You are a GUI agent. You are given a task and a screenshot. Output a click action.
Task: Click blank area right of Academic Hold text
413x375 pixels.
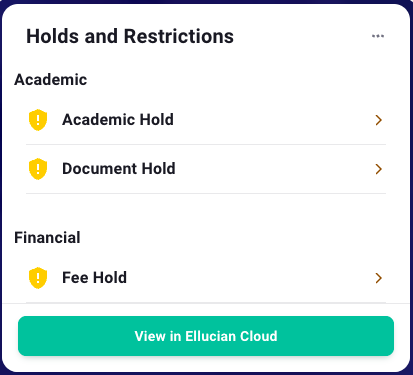273,120
